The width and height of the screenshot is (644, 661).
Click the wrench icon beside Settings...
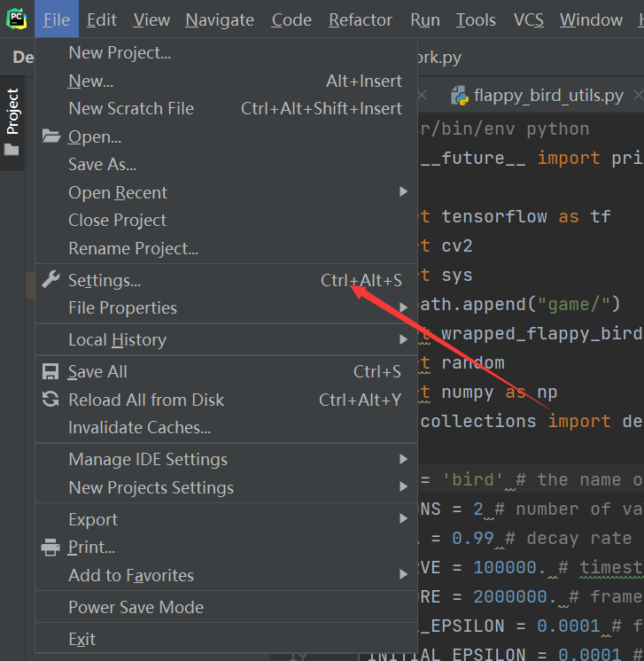click(x=51, y=279)
